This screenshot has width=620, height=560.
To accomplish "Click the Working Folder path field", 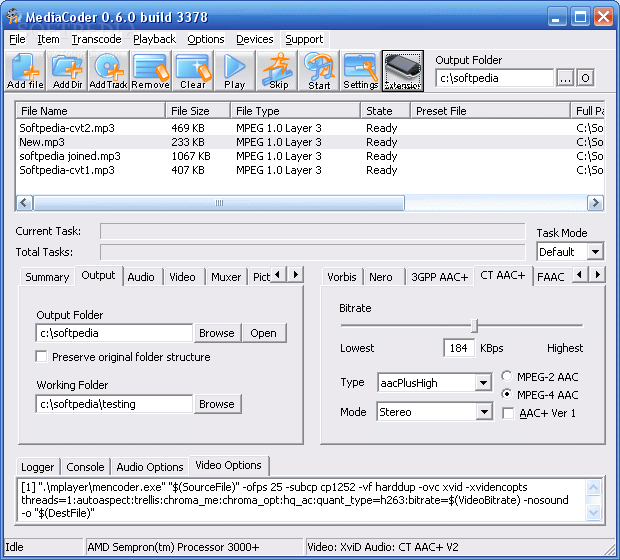I will (114, 404).
